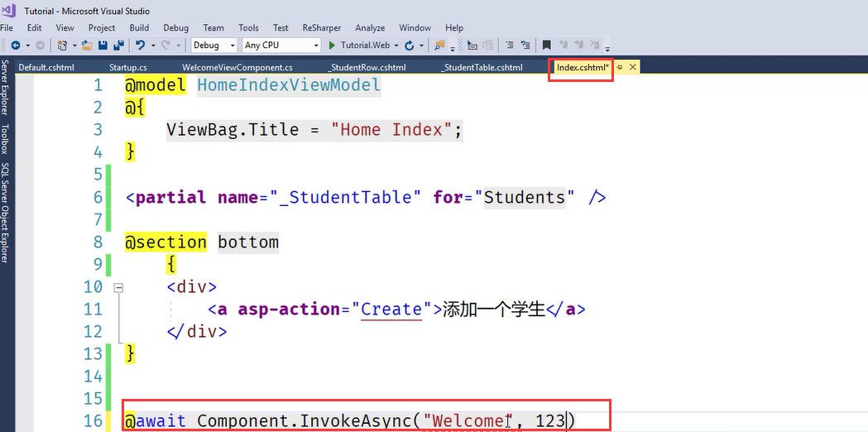
Task: Click "_StudentTable" value on line 6
Action: click(x=346, y=197)
